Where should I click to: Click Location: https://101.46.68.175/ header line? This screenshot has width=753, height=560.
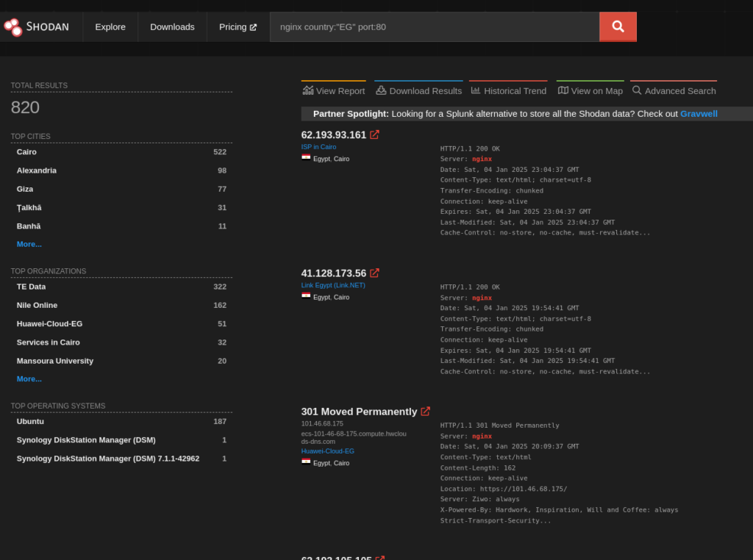click(504, 489)
